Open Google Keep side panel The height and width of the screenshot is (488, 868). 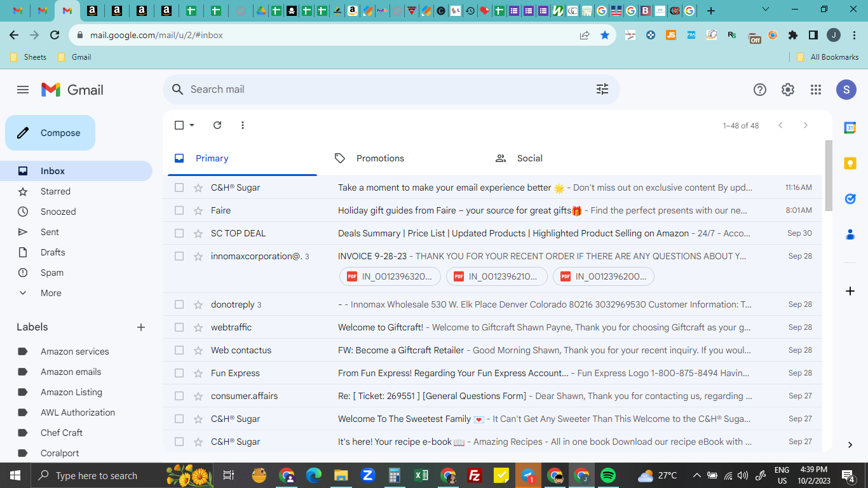(850, 163)
